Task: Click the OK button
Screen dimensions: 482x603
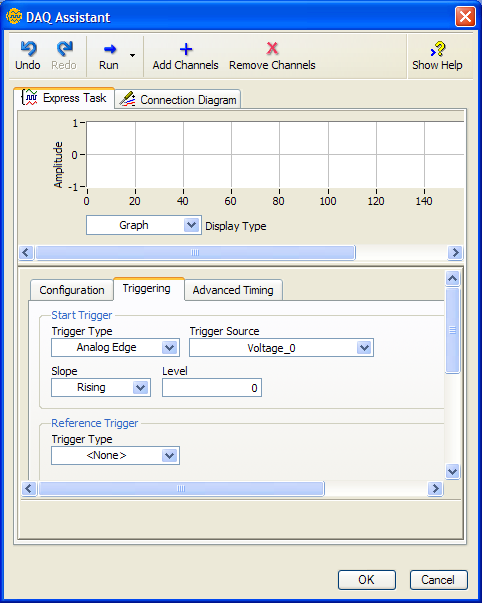Action: click(367, 580)
